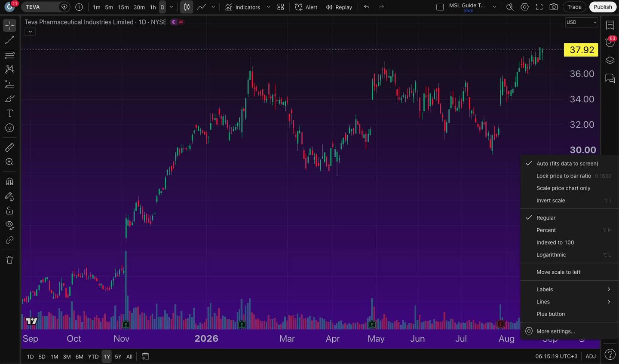619x364 pixels.
Task: Enter fullscreen mode
Action: (x=539, y=7)
